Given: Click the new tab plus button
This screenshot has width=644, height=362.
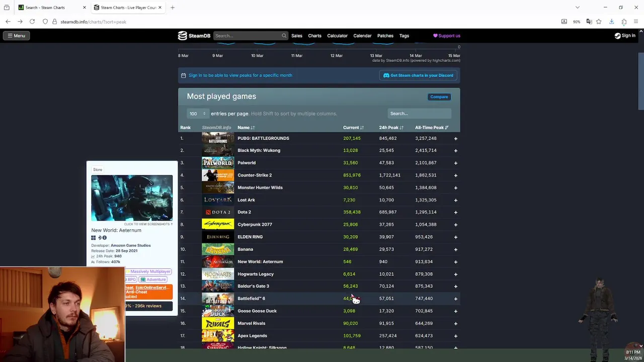Looking at the screenshot, I should click(173, 8).
